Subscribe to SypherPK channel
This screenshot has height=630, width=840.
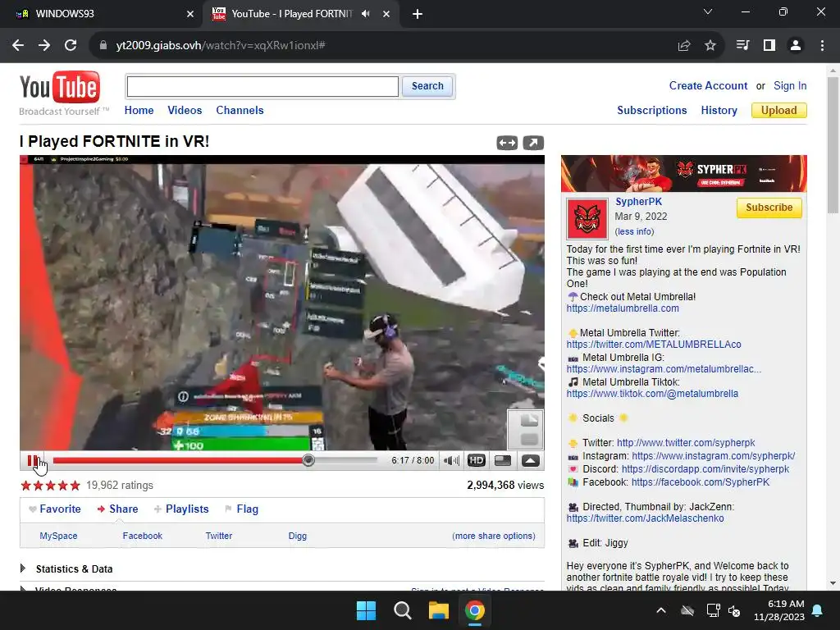click(769, 208)
